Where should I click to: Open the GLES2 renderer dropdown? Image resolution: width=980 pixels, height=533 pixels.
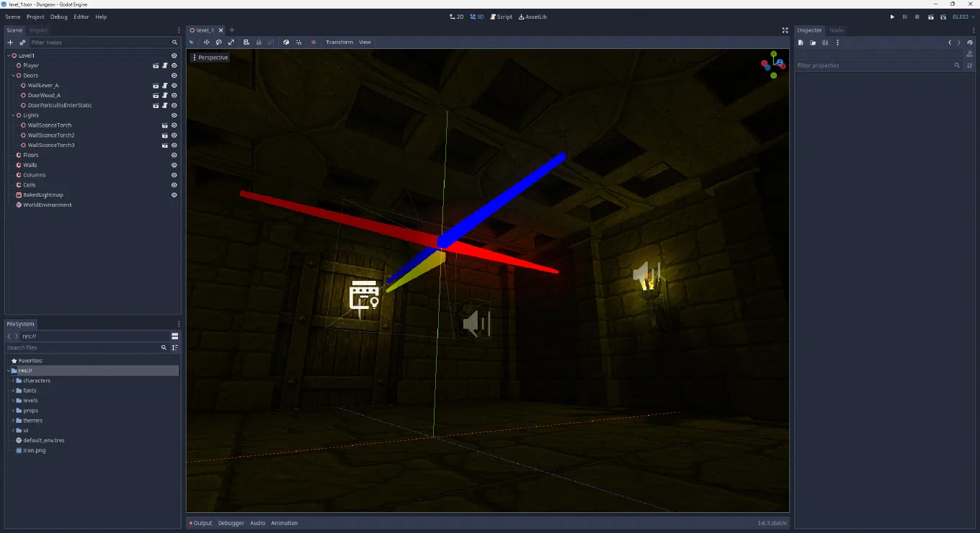point(963,17)
